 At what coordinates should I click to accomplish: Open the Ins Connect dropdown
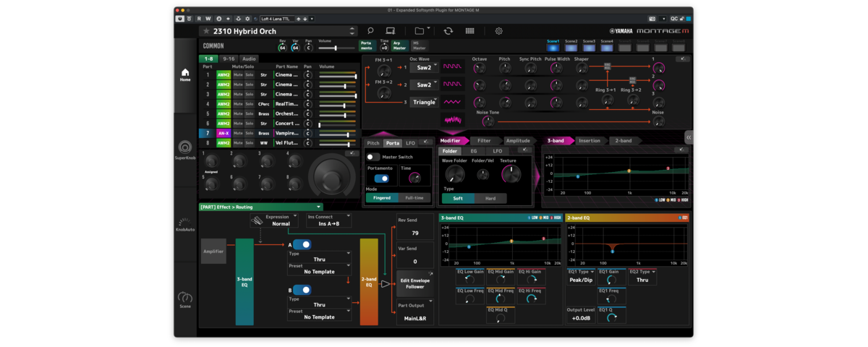pyautogui.click(x=328, y=220)
